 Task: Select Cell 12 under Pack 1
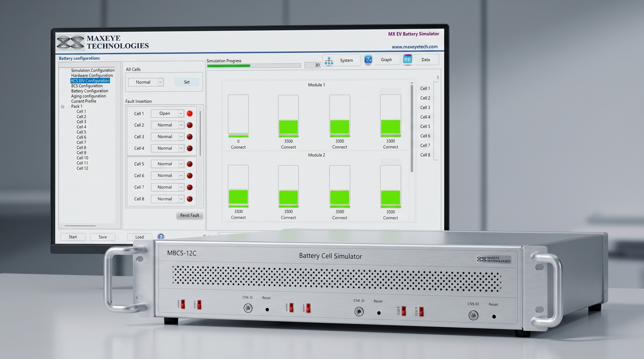(x=82, y=168)
